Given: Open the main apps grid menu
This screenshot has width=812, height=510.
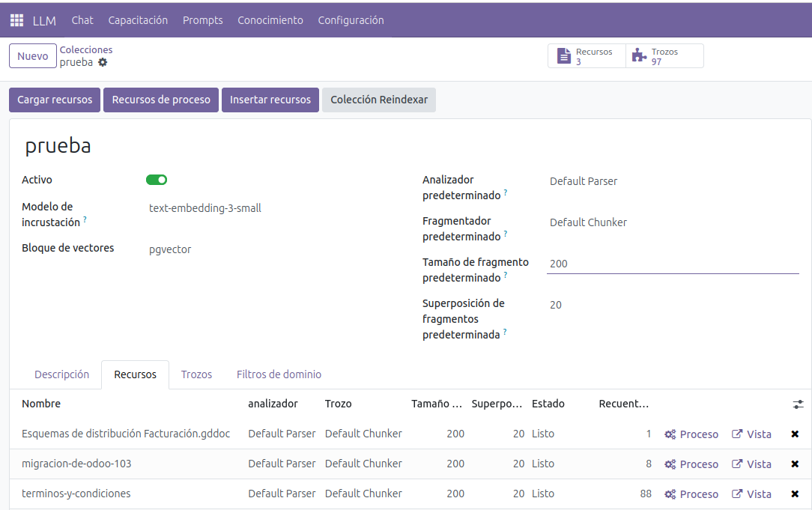Looking at the screenshot, I should coord(16,20).
